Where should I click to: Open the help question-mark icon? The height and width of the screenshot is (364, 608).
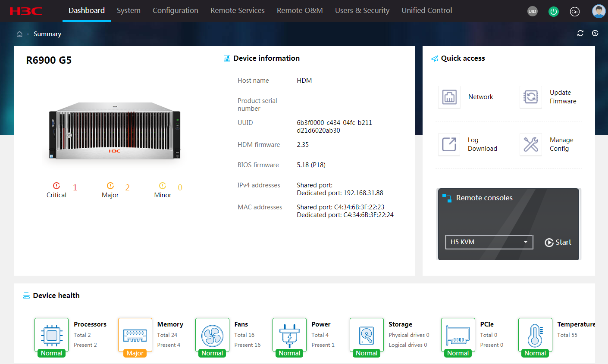coord(595,33)
